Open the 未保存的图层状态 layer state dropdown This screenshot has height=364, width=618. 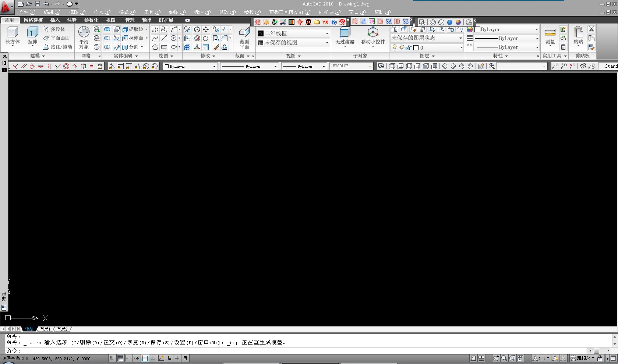click(x=427, y=38)
